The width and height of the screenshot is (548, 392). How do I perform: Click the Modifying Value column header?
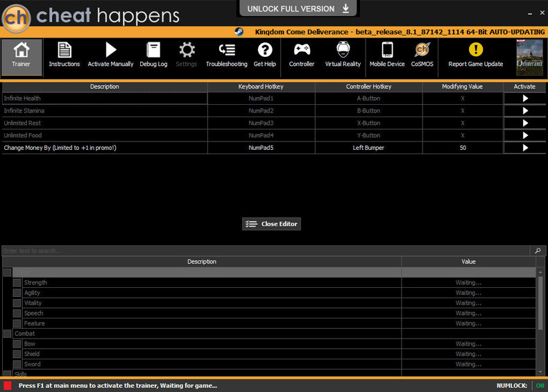click(463, 87)
